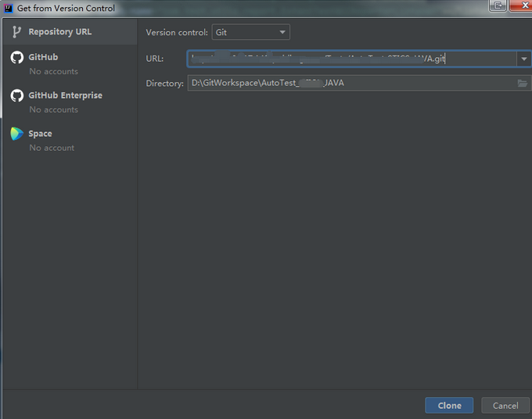This screenshot has width=532, height=419.
Task: Browse for directory using the folder icon
Action: tap(522, 83)
